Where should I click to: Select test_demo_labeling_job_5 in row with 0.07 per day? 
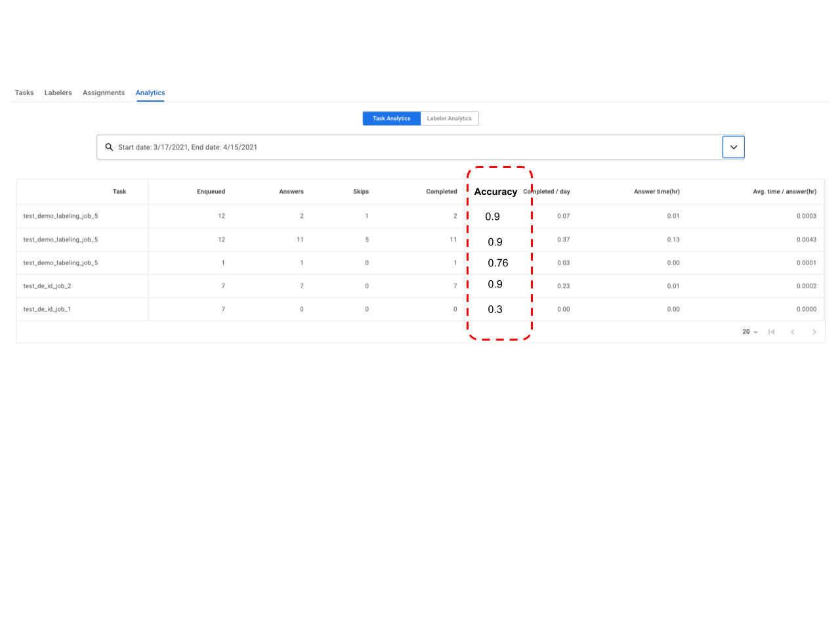click(x=60, y=216)
